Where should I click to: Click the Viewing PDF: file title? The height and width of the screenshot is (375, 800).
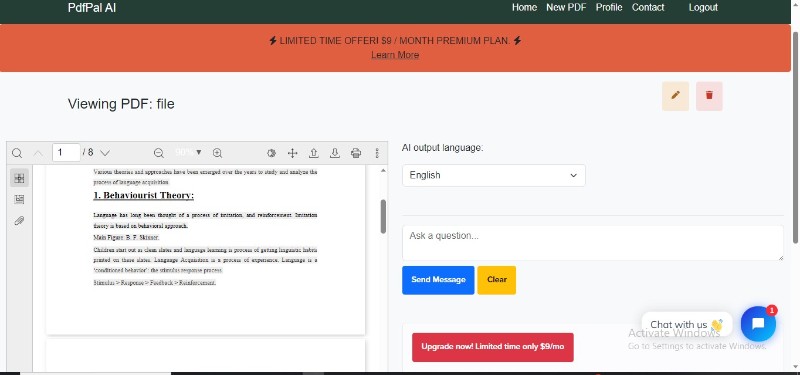tap(121, 104)
